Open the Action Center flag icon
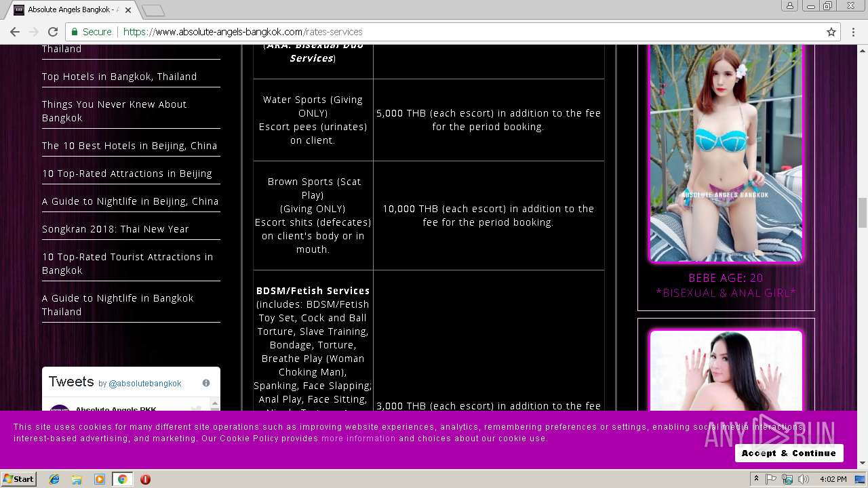 tap(771, 479)
